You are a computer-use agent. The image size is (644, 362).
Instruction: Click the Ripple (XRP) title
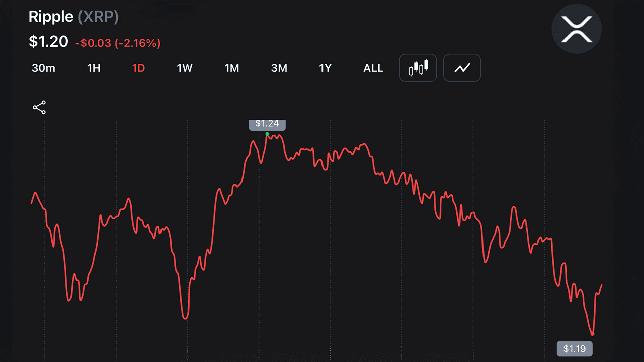pos(73,17)
